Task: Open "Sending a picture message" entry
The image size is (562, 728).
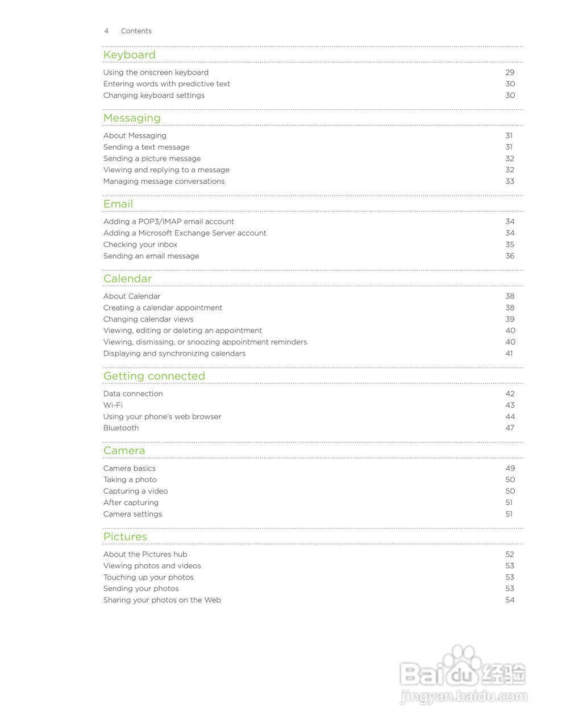Action: tap(152, 159)
